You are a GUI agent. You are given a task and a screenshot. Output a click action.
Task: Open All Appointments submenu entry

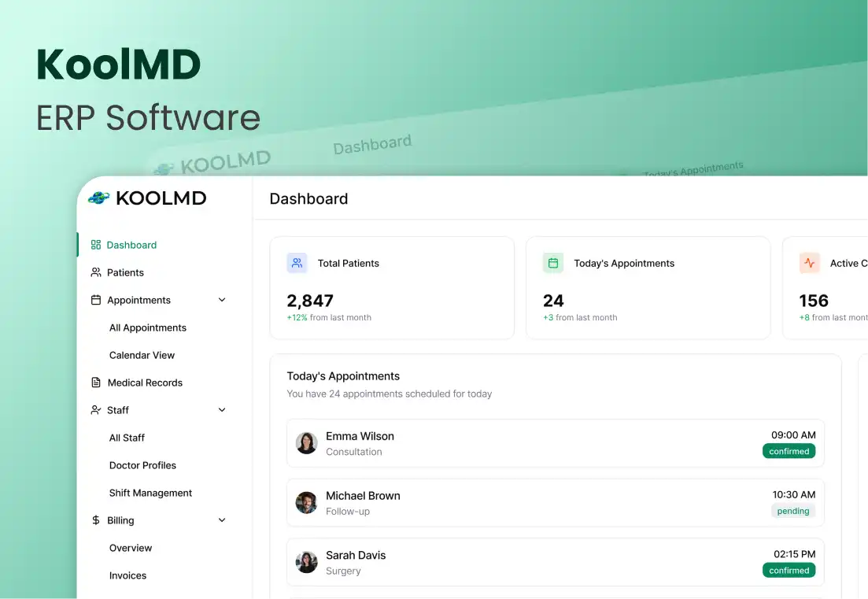(x=148, y=327)
